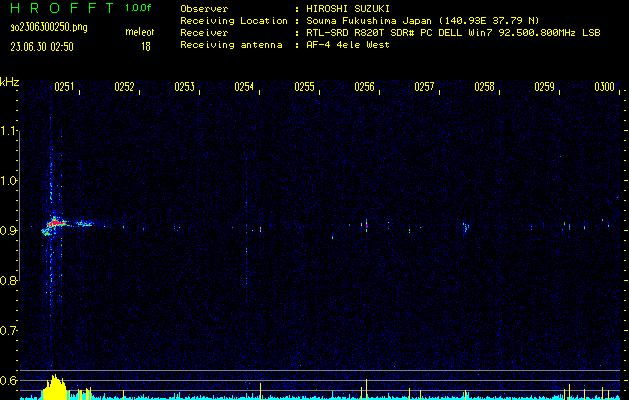
Task: Click the 0.7 frequency axis label
Action: (9, 330)
